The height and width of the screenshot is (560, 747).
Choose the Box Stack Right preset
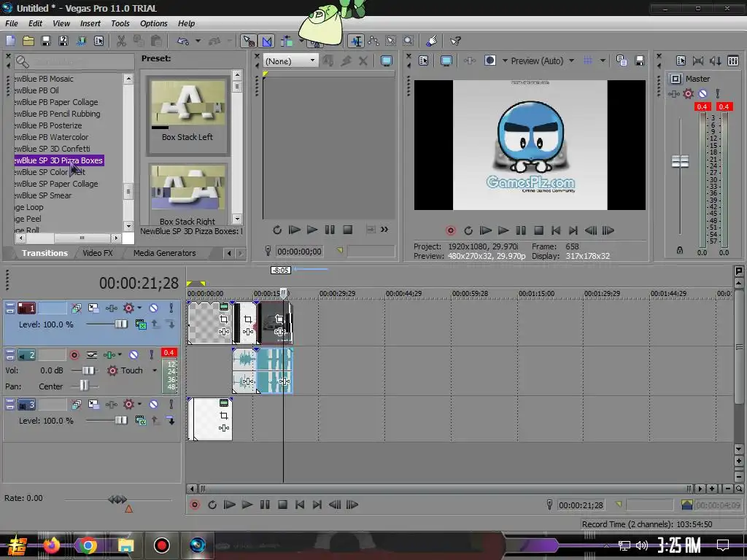pos(187,195)
